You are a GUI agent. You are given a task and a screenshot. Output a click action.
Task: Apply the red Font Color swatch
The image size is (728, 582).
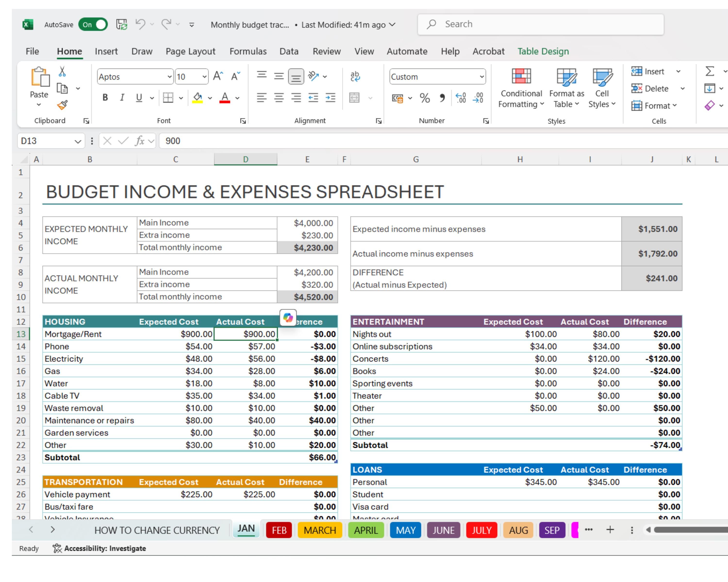pyautogui.click(x=224, y=98)
